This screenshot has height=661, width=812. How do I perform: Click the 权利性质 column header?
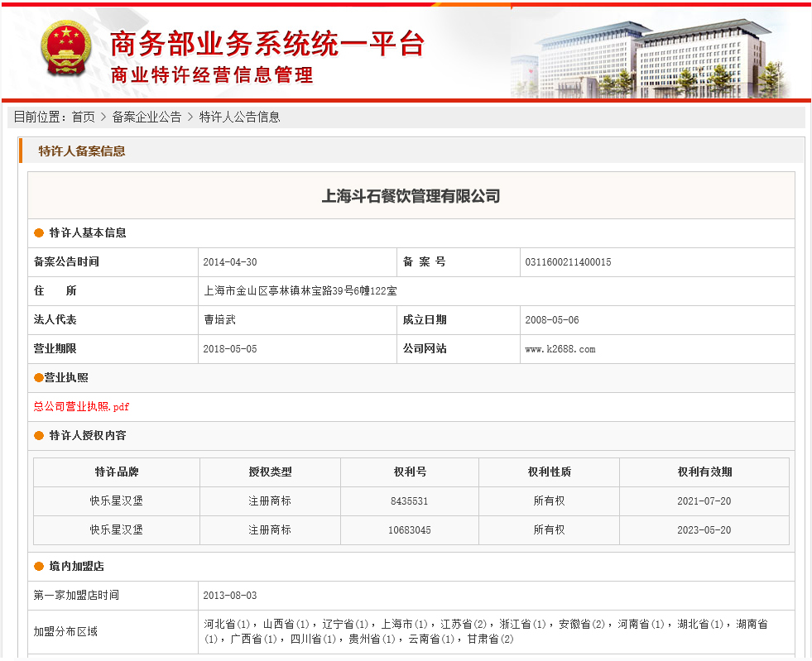tap(549, 472)
